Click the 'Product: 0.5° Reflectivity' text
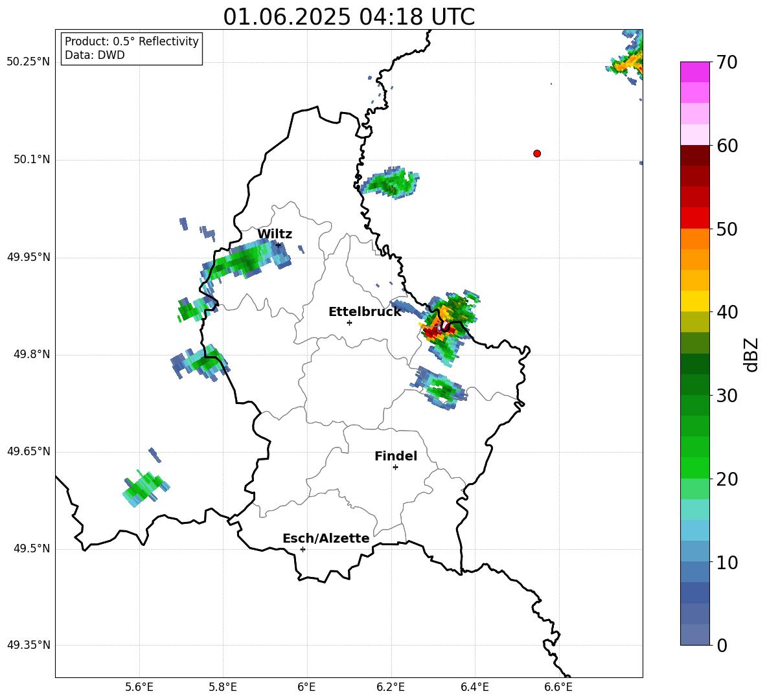Image resolution: width=767 pixels, height=700 pixels. [x=132, y=41]
